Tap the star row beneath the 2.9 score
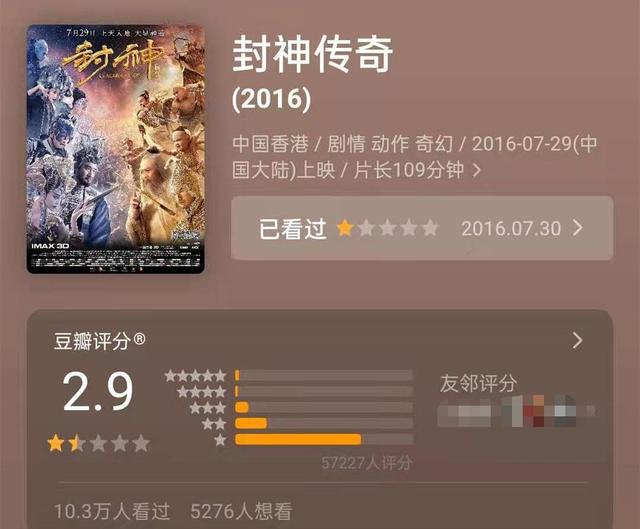Viewport: 640px width, 529px height. pos(98,443)
